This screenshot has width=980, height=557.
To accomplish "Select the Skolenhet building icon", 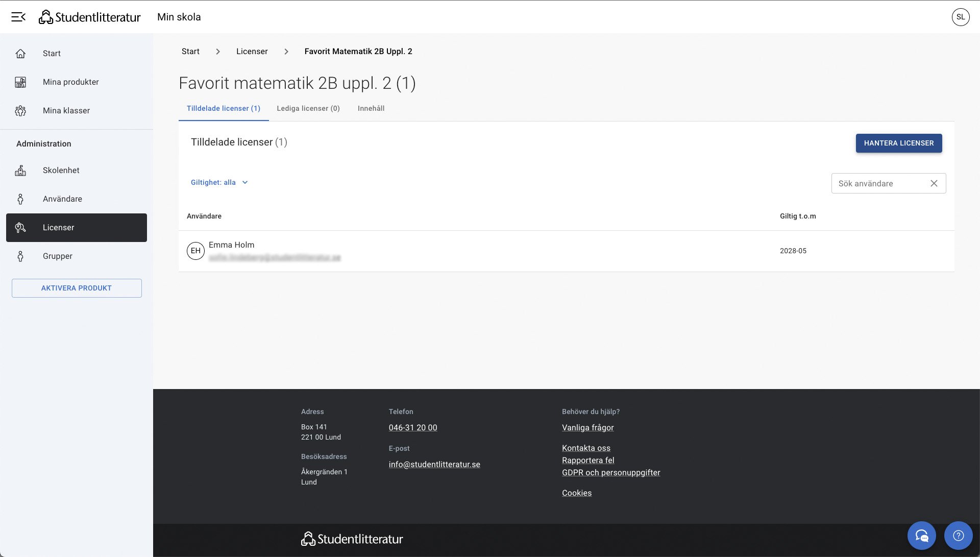I will [x=20, y=171].
